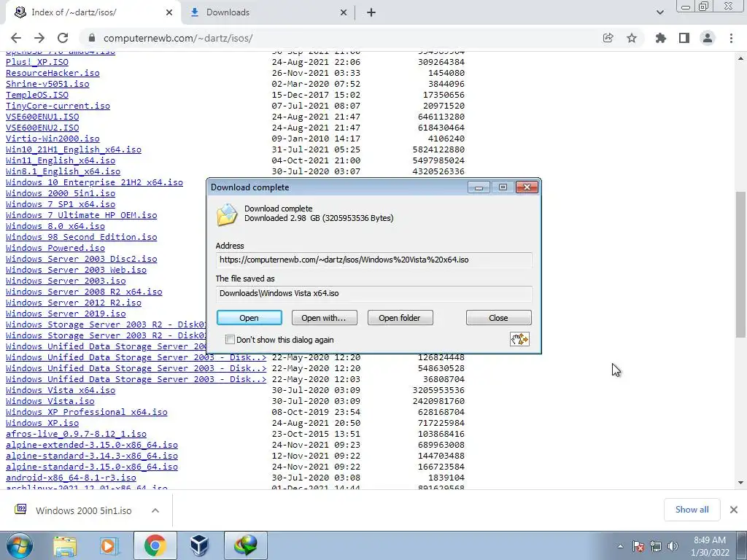Viewport: 747px width, 560px height.
Task: Open the Virtio-Win2000.iso link
Action: point(53,139)
